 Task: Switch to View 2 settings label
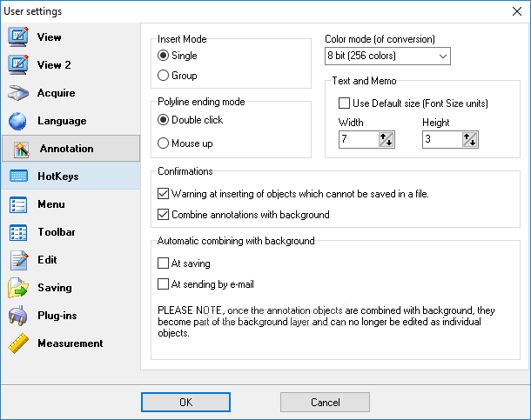[54, 65]
